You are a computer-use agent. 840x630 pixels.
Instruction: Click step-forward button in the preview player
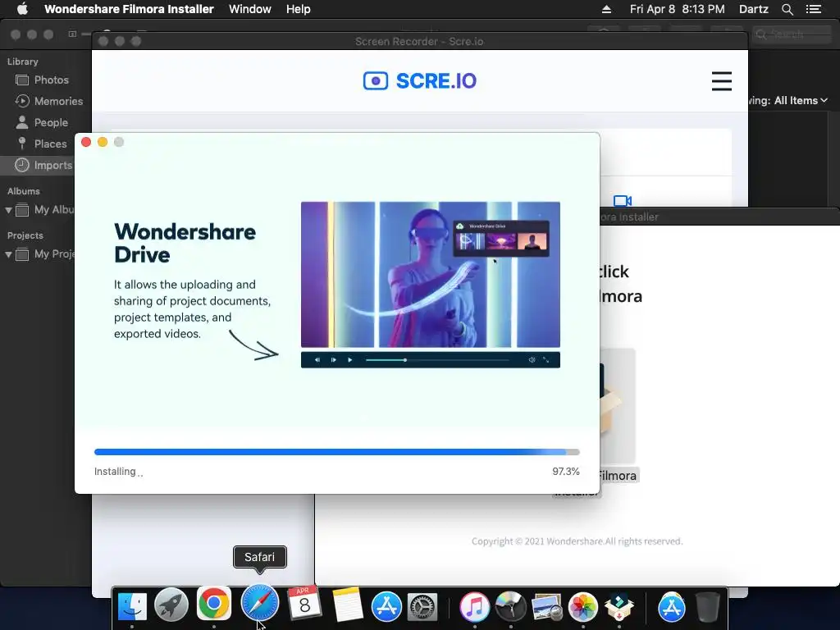click(x=333, y=360)
